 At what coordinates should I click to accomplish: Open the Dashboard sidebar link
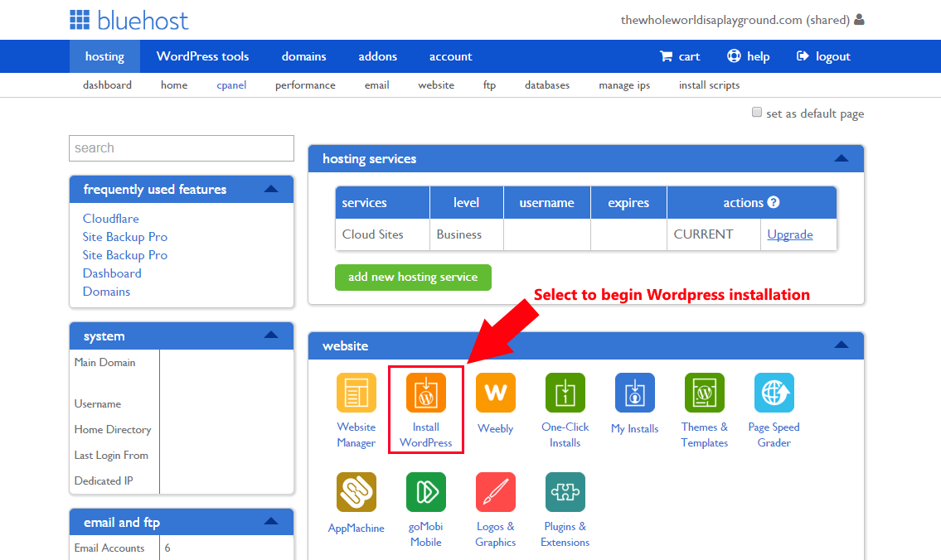click(x=112, y=273)
